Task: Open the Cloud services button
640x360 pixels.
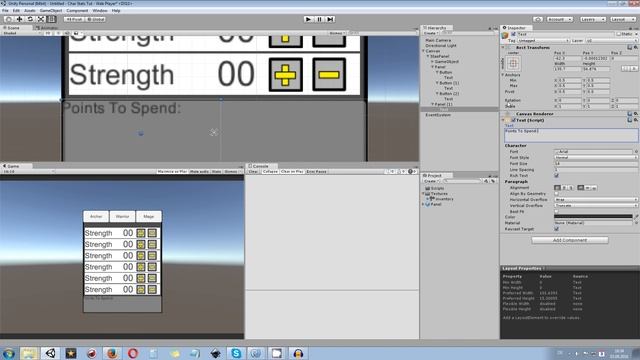Action: [538, 19]
